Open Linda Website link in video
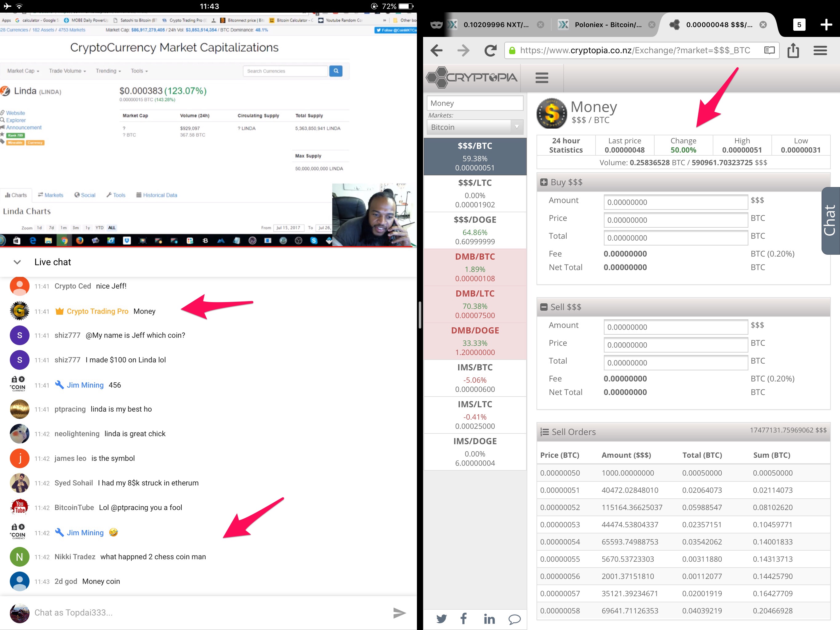 [x=15, y=113]
